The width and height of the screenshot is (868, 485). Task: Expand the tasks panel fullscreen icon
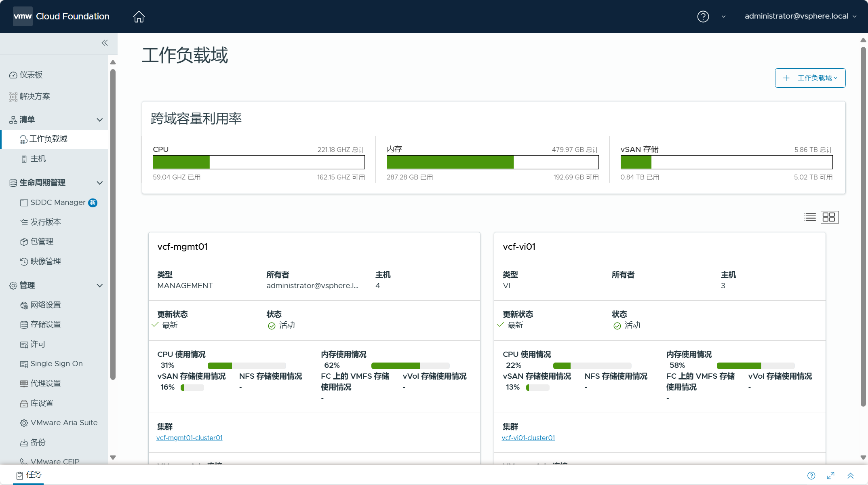830,476
